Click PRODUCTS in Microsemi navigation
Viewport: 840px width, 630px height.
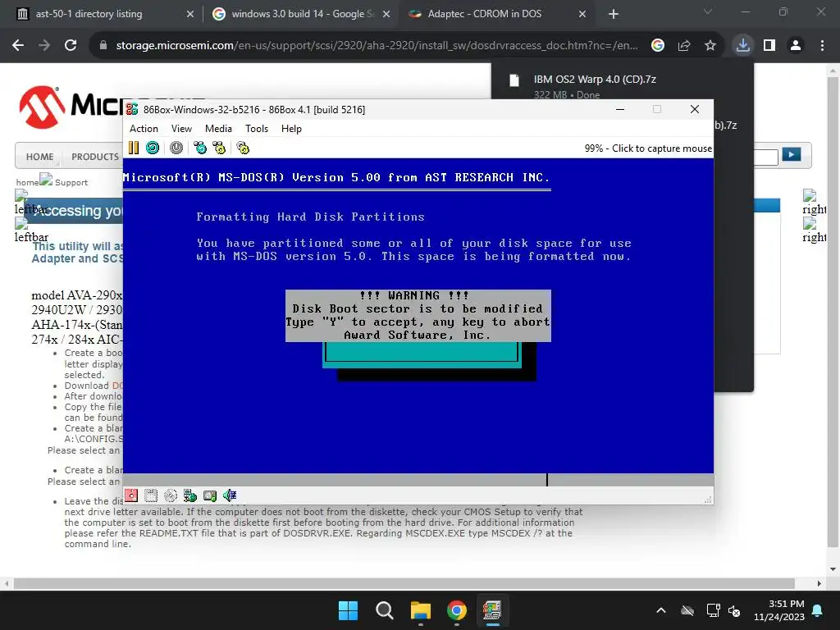(95, 157)
